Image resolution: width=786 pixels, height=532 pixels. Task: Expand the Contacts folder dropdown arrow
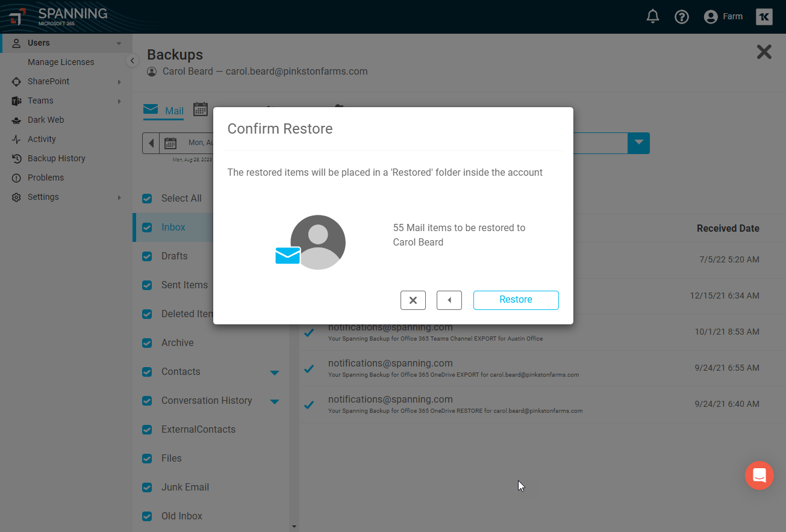(275, 373)
